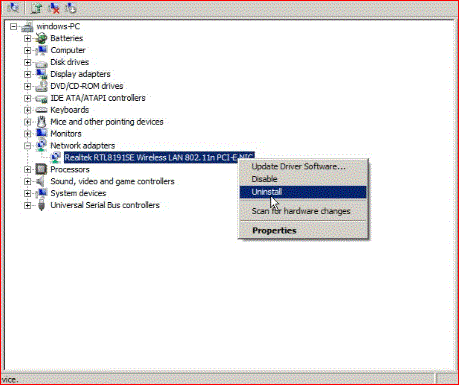459x385 pixels.
Task: Expand the Monitors node
Action: [28, 134]
